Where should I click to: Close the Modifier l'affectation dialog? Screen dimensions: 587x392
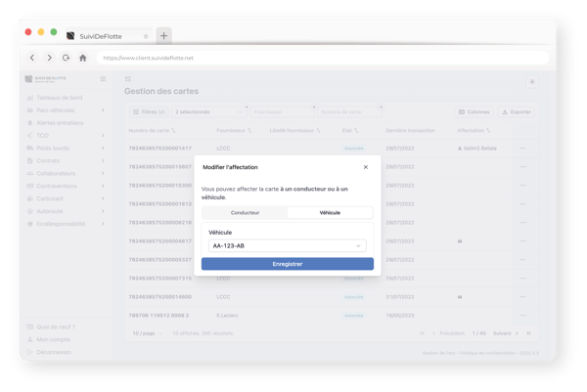coord(366,167)
